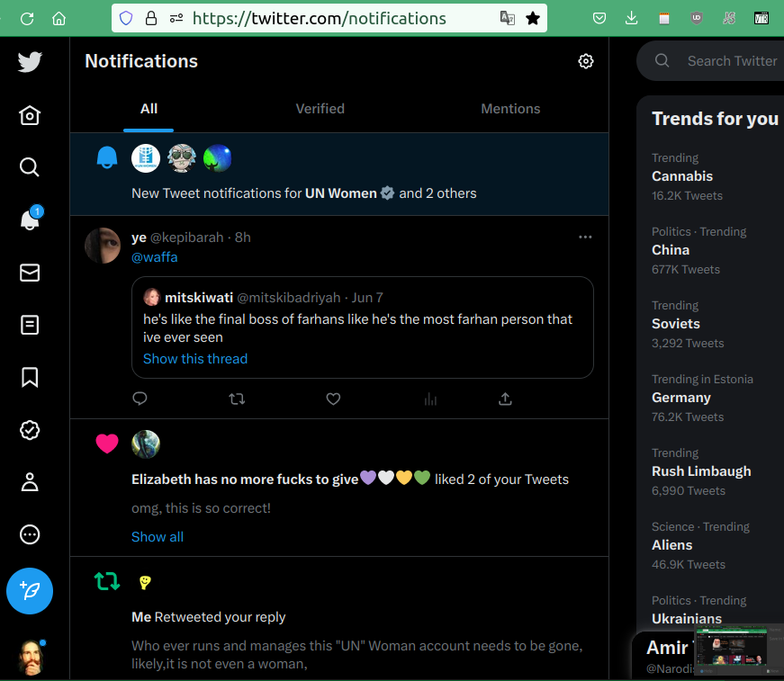Open ye @kepibarah profile name
The image size is (784, 681).
tap(177, 237)
